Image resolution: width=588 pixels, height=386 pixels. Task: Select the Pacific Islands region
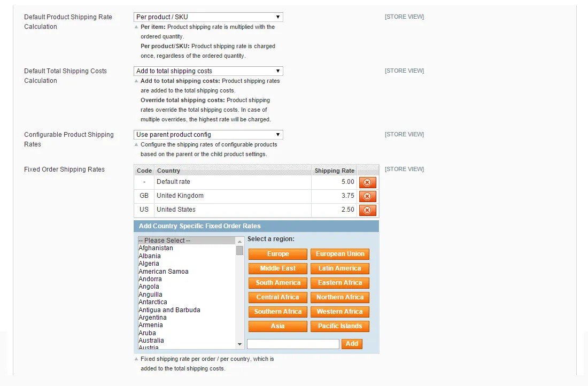[x=340, y=326]
